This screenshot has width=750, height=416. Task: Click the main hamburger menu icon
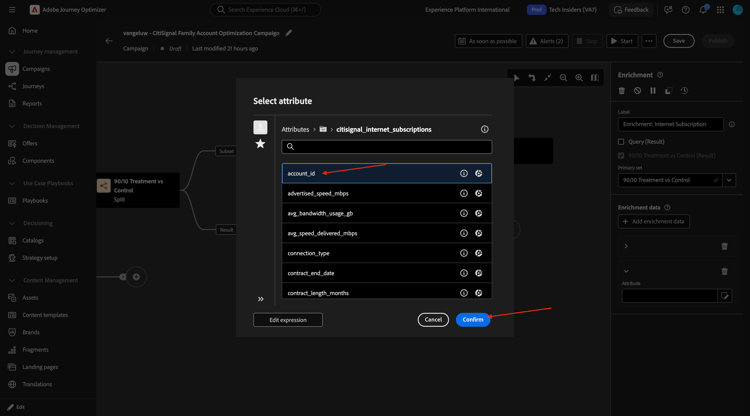[12, 10]
